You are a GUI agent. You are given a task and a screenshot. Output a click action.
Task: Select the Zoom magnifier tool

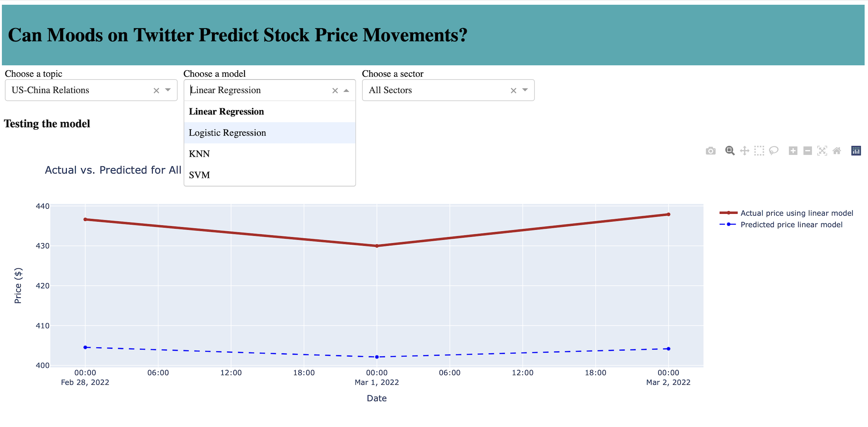(x=730, y=151)
